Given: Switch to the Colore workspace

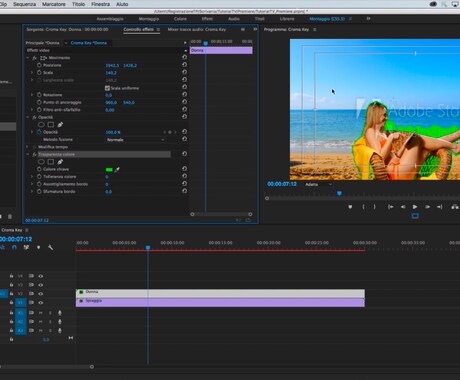Looking at the screenshot, I should click(x=180, y=19).
